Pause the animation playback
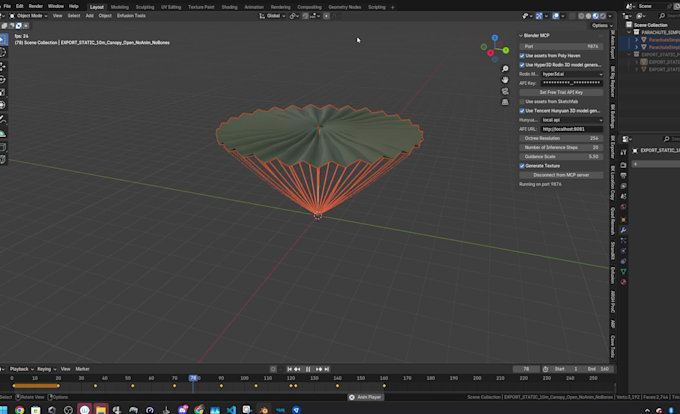This screenshot has width=680, height=414. coord(308,369)
